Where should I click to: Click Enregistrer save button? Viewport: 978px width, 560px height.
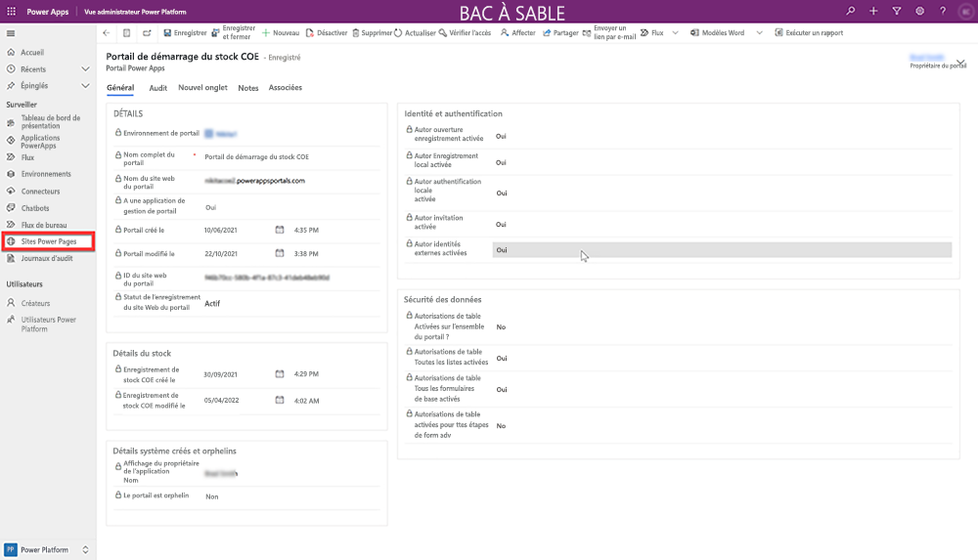pos(185,33)
